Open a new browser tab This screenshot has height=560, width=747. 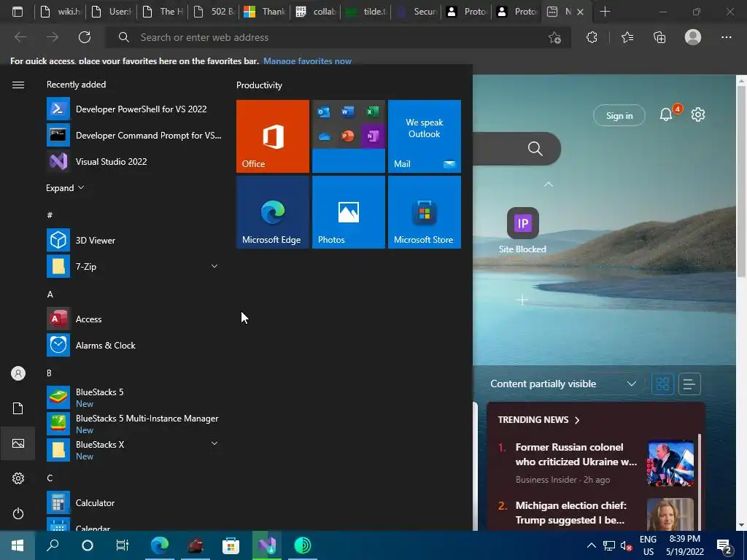(x=605, y=12)
